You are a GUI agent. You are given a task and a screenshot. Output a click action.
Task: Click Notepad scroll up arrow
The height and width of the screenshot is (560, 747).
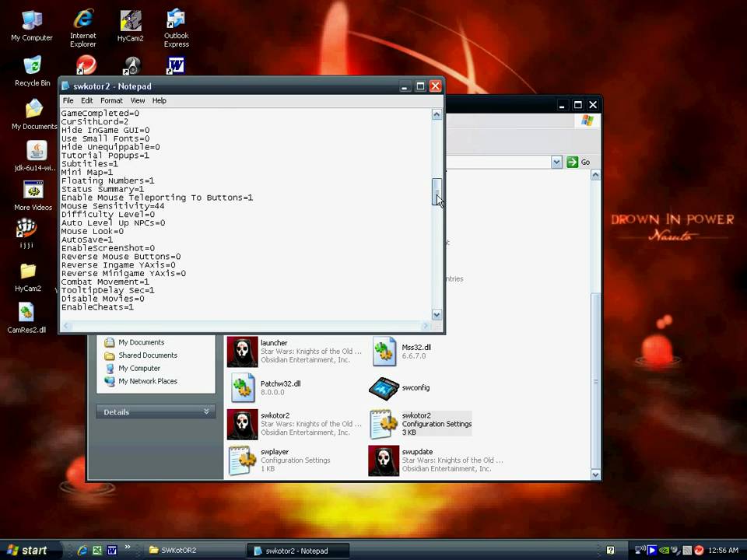point(437,114)
